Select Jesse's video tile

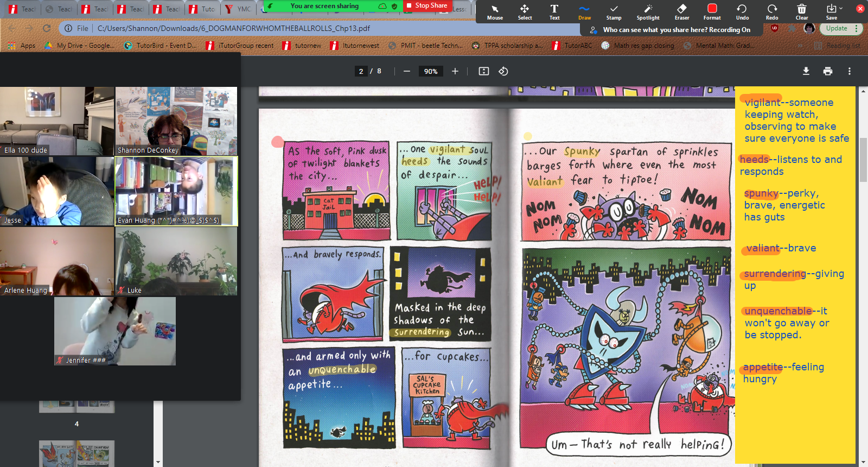point(57,191)
